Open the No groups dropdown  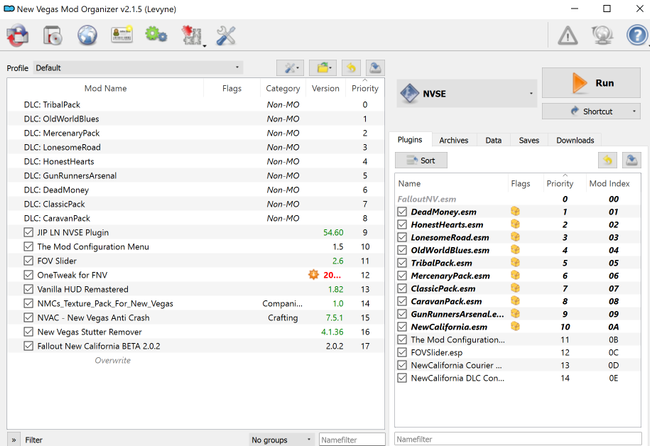pyautogui.click(x=281, y=439)
